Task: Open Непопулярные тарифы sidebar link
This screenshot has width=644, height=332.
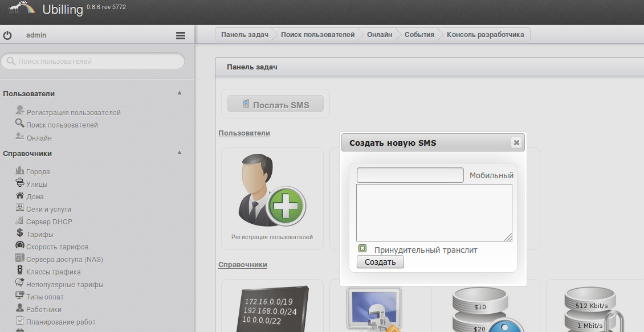Action: tap(64, 284)
